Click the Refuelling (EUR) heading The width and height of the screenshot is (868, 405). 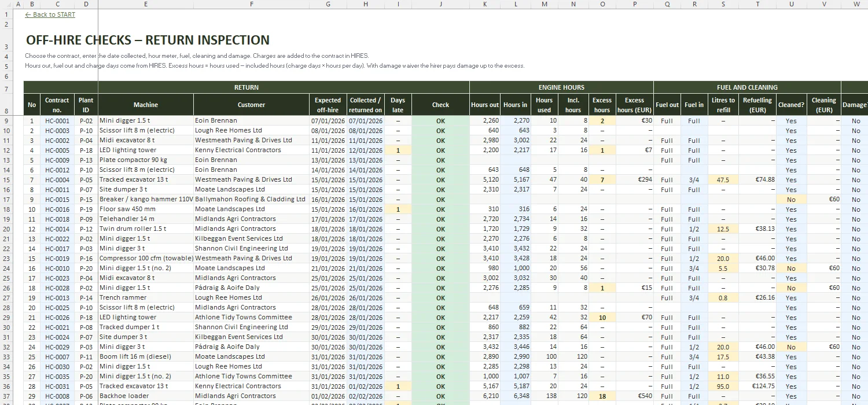(x=757, y=105)
